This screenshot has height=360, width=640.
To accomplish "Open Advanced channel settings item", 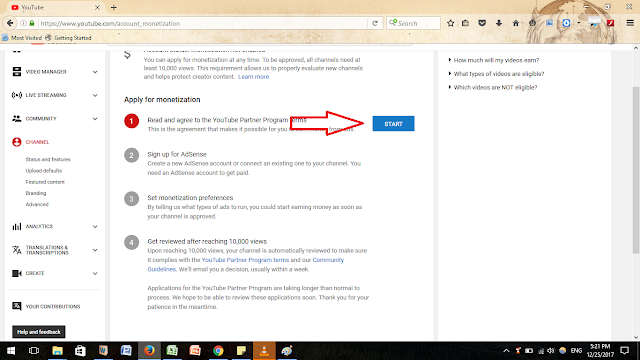I will (37, 204).
